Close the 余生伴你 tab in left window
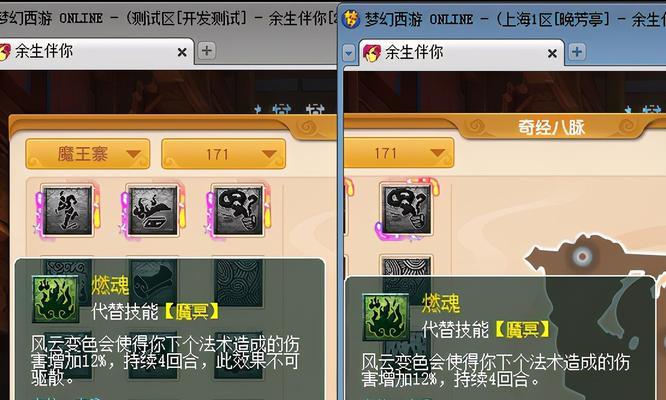666x400 pixels. tap(182, 52)
